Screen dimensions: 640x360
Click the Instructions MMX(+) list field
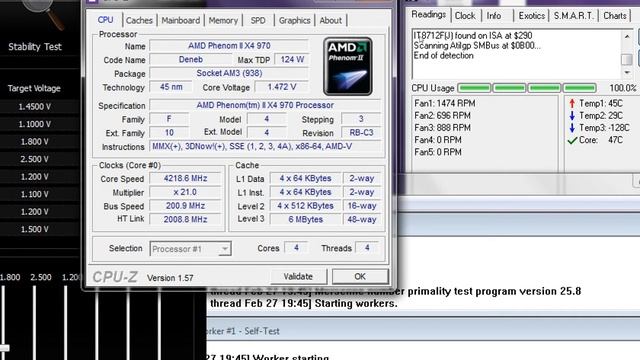click(265, 146)
